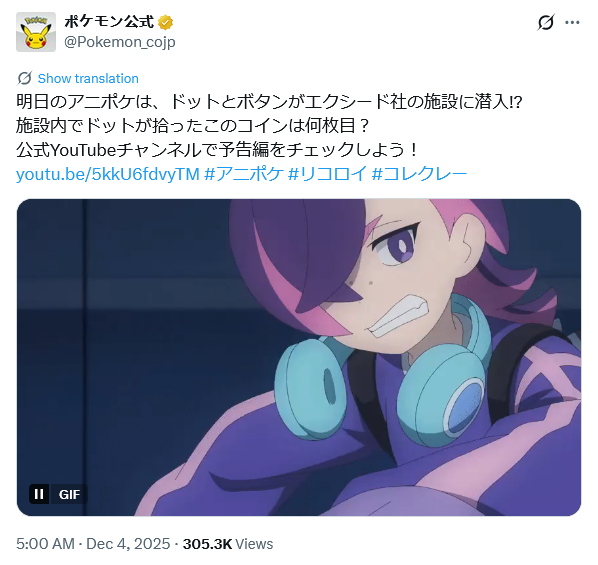Open the youtu.be/5kkU6fdvyTM link
Viewport: 598px width, 565px height.
point(108,174)
